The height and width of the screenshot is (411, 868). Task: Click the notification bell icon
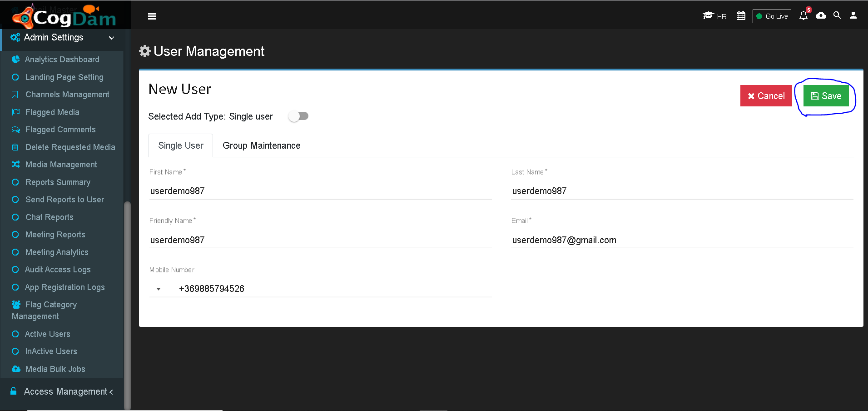(804, 16)
